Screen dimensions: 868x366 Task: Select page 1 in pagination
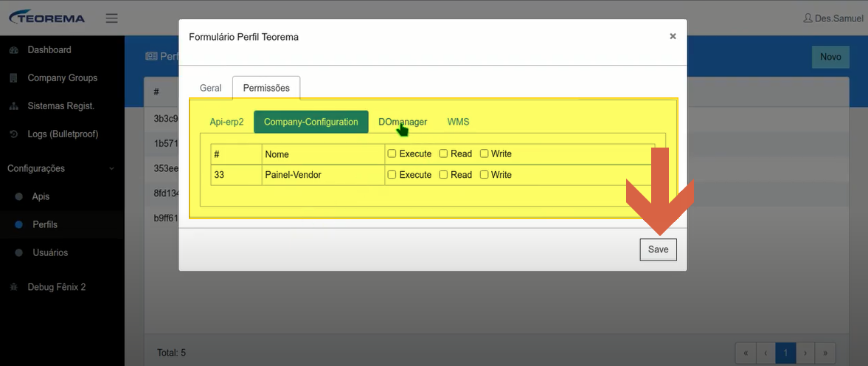(x=785, y=352)
